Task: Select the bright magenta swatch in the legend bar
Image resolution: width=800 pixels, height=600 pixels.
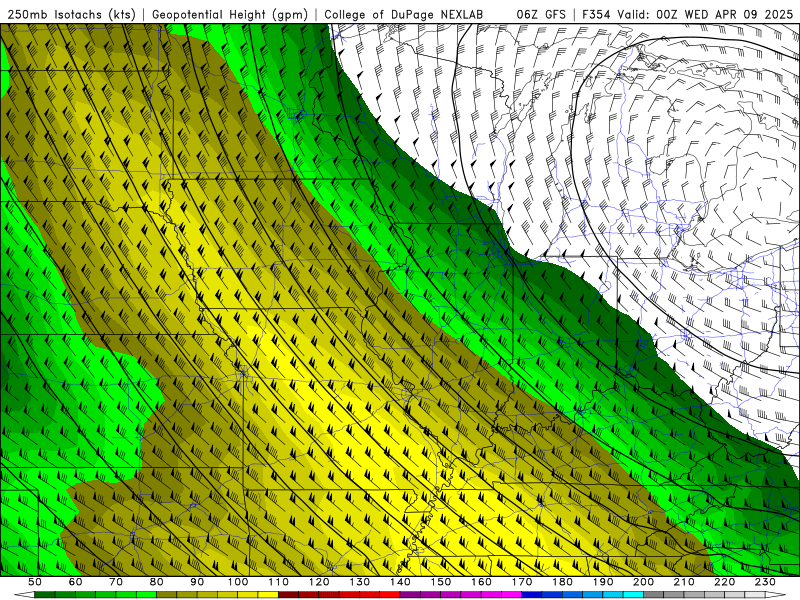Action: tap(512, 595)
